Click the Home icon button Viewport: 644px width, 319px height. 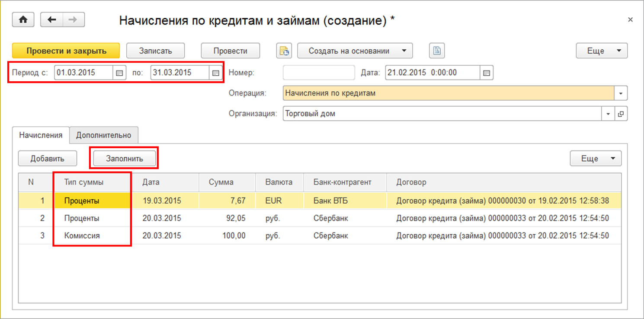tap(23, 20)
